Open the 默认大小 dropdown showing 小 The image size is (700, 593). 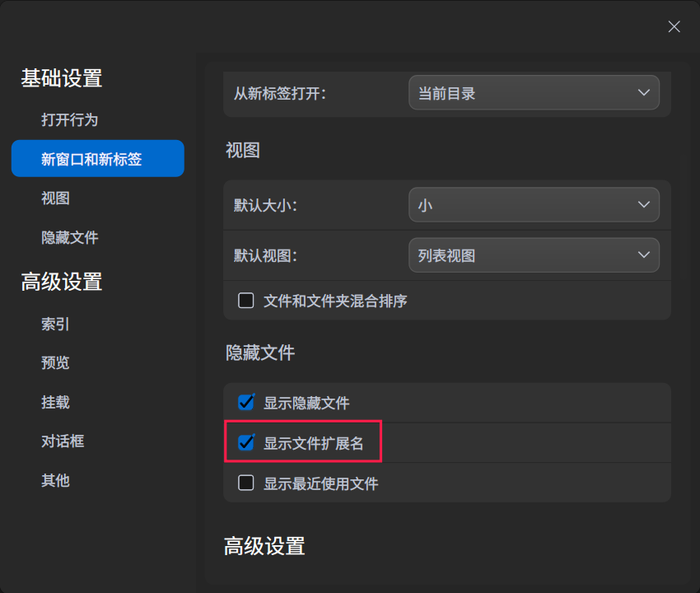(534, 204)
